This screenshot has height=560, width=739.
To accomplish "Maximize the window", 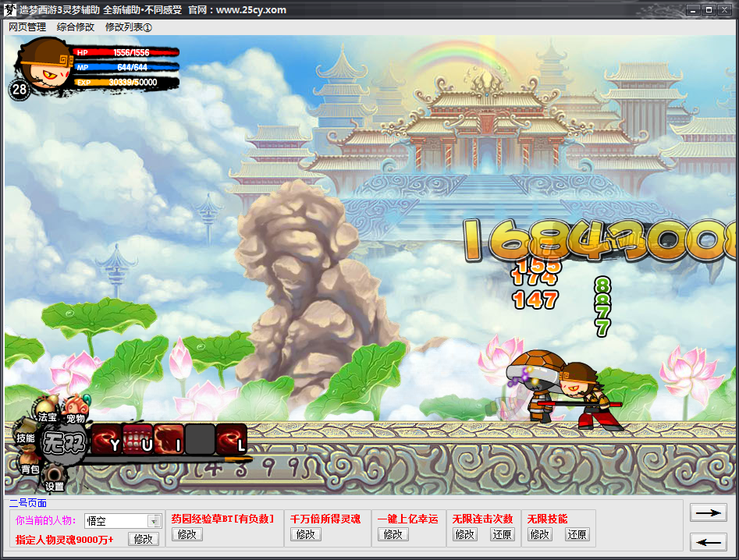I will pyautogui.click(x=709, y=10).
